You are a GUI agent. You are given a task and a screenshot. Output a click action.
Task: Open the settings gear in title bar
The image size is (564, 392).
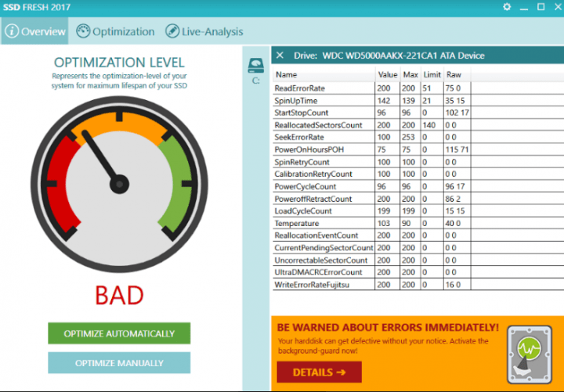click(507, 7)
